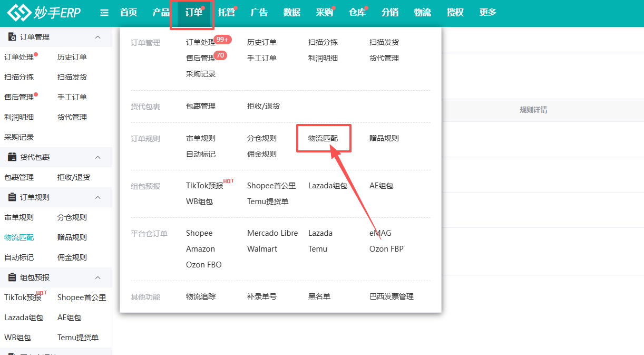This screenshot has height=355, width=644.
Task: Open the 数据 top menu
Action: click(292, 13)
